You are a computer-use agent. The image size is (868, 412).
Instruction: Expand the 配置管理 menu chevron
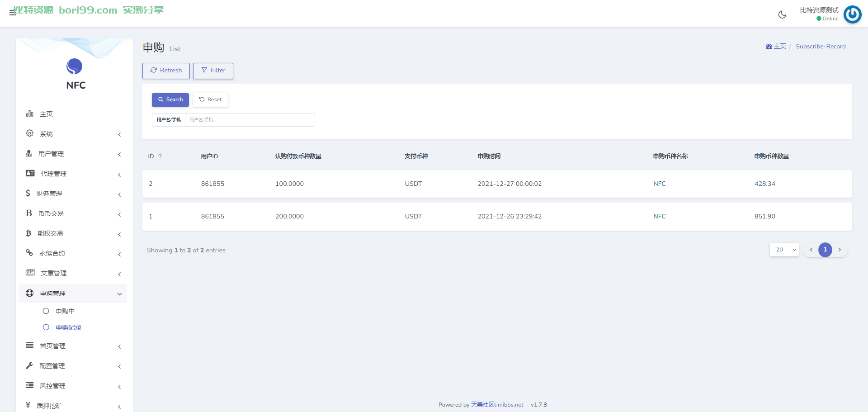coord(119,367)
